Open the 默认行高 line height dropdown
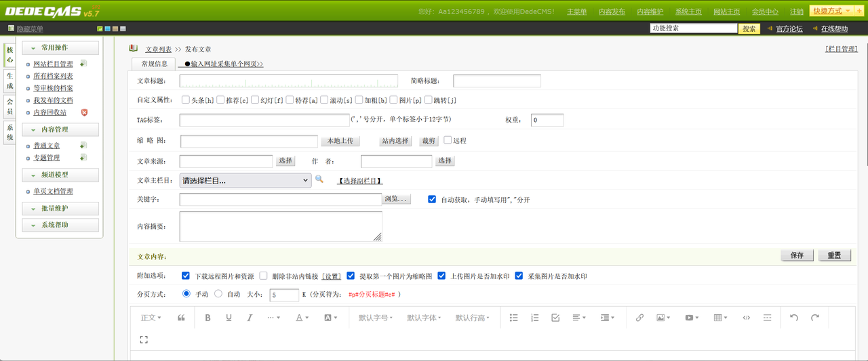The height and width of the screenshot is (361, 868). (x=472, y=318)
